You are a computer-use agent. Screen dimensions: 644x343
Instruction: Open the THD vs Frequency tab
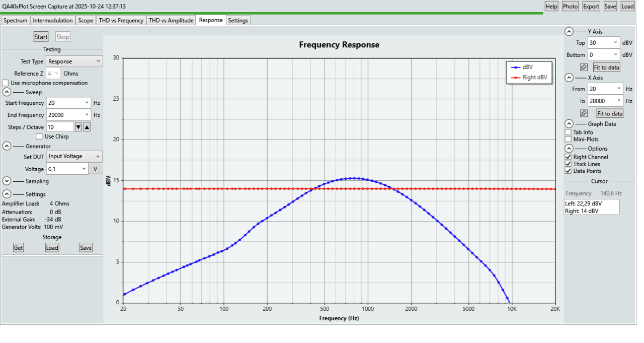coord(121,21)
